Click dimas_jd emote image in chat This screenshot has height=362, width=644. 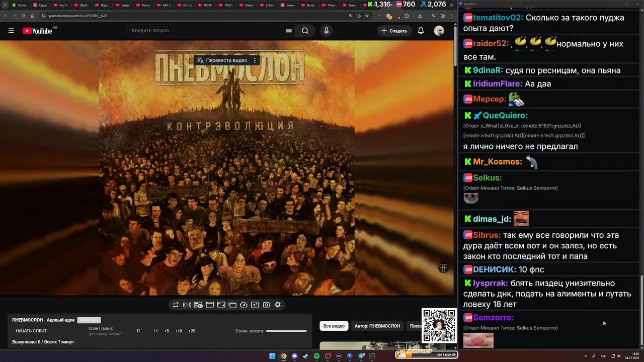(521, 219)
